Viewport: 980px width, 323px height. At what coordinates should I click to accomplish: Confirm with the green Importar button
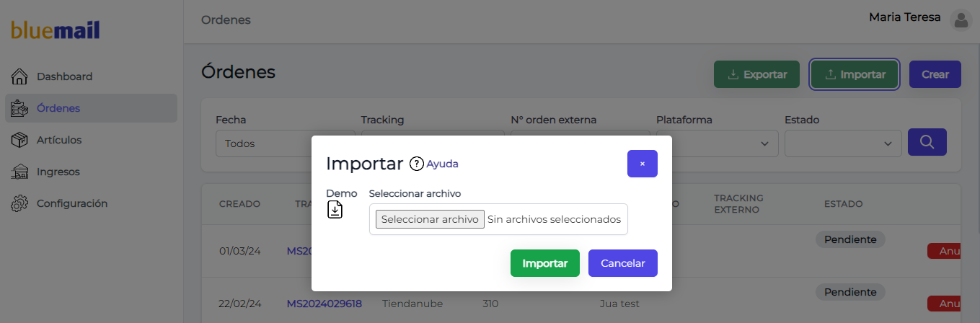(x=545, y=263)
